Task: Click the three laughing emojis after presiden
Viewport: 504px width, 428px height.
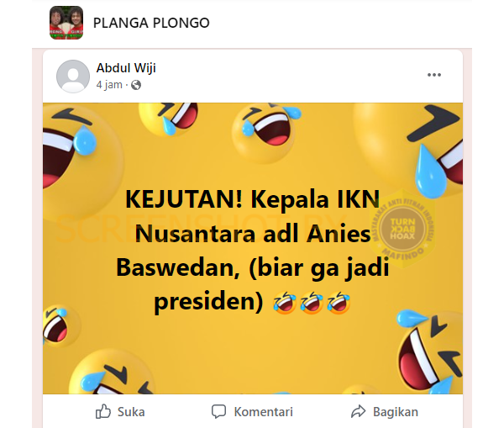Action: [x=312, y=302]
